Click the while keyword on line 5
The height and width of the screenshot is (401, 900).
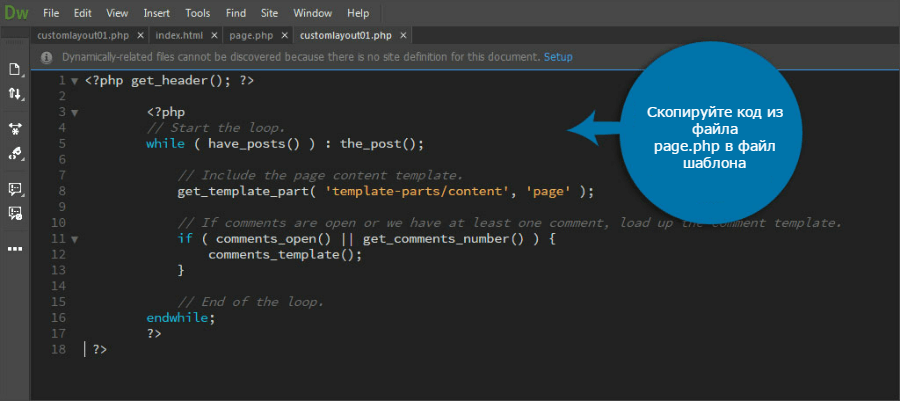tap(166, 144)
